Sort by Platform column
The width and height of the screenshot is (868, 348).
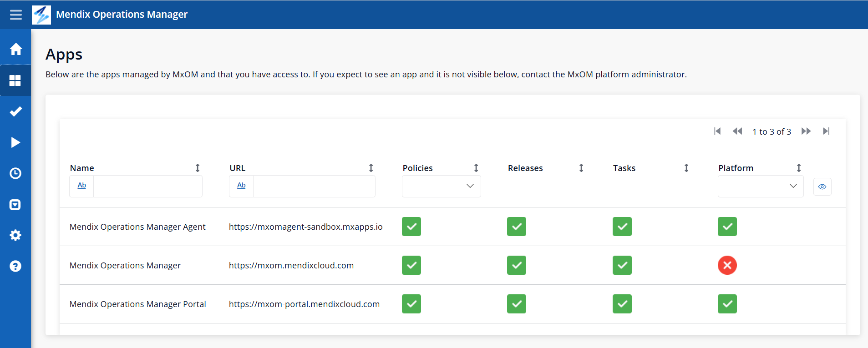click(x=799, y=168)
